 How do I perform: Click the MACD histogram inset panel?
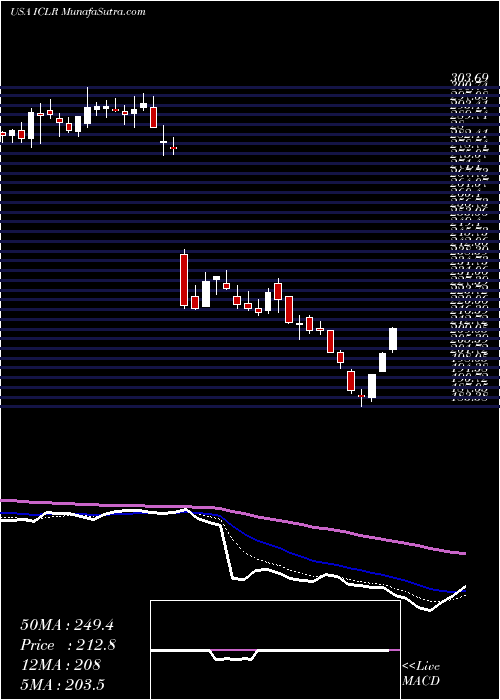click(275, 650)
